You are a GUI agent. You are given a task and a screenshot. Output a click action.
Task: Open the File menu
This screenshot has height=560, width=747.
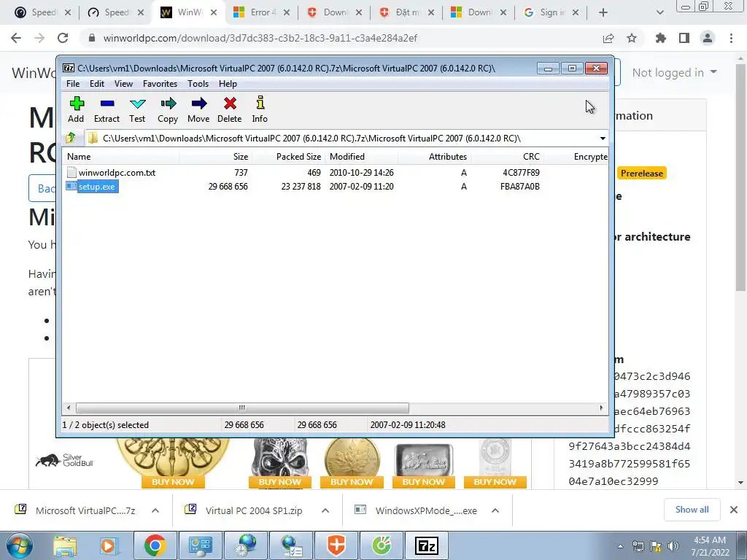(x=73, y=84)
